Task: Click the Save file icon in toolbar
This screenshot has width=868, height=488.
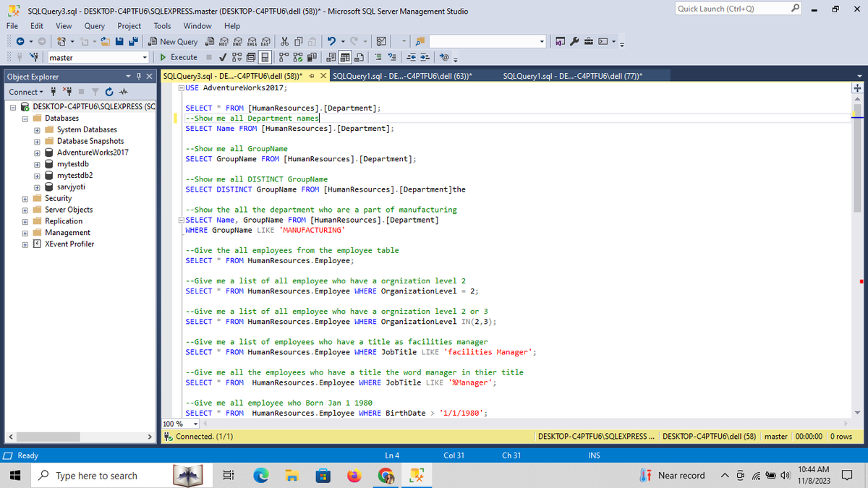Action: (119, 41)
